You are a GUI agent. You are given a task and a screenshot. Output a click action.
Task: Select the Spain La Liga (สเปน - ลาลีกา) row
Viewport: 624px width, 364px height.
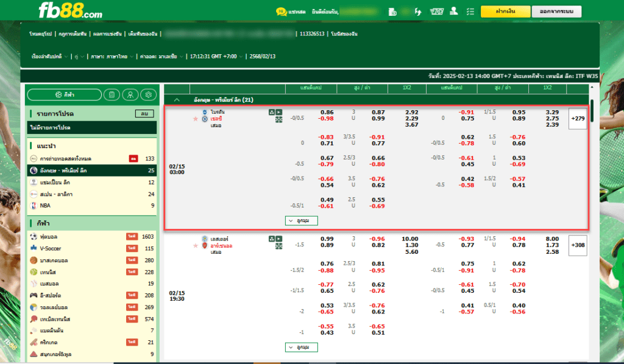tap(92, 194)
